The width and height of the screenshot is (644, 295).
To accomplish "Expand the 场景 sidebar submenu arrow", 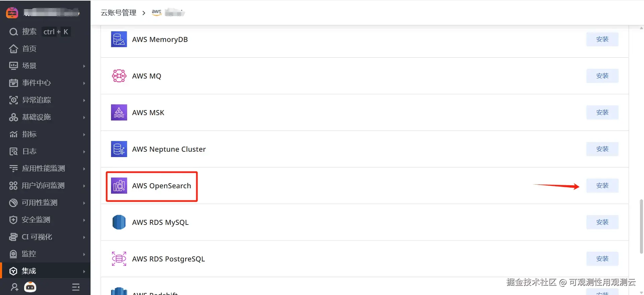I will [x=84, y=66].
